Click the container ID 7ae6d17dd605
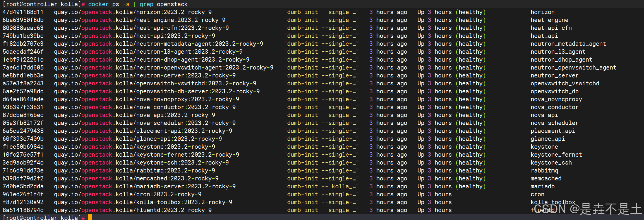This screenshot has height=220, width=644. pos(23,67)
